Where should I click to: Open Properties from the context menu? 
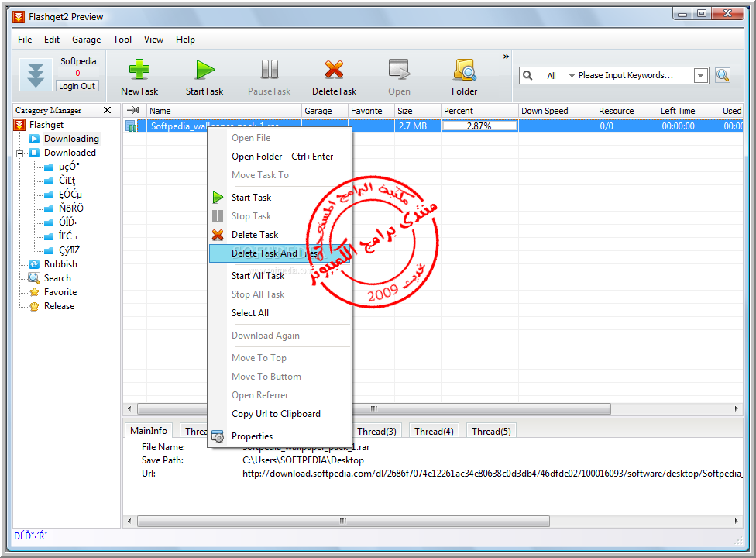[x=280, y=436]
